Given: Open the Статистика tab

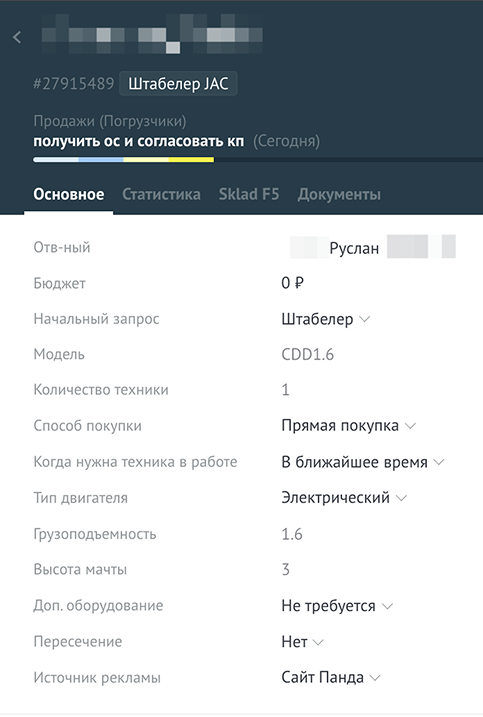Looking at the screenshot, I should click(x=161, y=194).
